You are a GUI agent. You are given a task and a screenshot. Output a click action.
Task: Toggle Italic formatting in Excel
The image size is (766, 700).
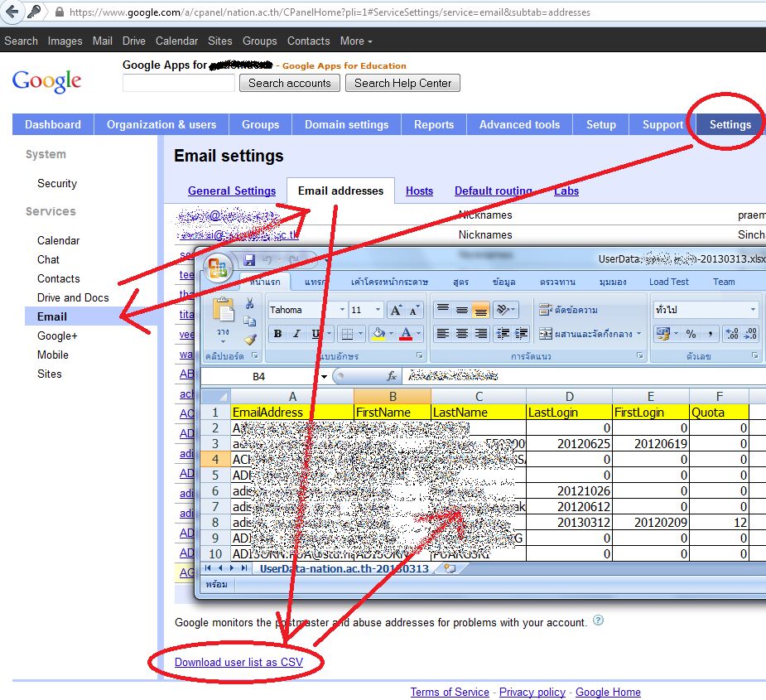click(x=296, y=334)
